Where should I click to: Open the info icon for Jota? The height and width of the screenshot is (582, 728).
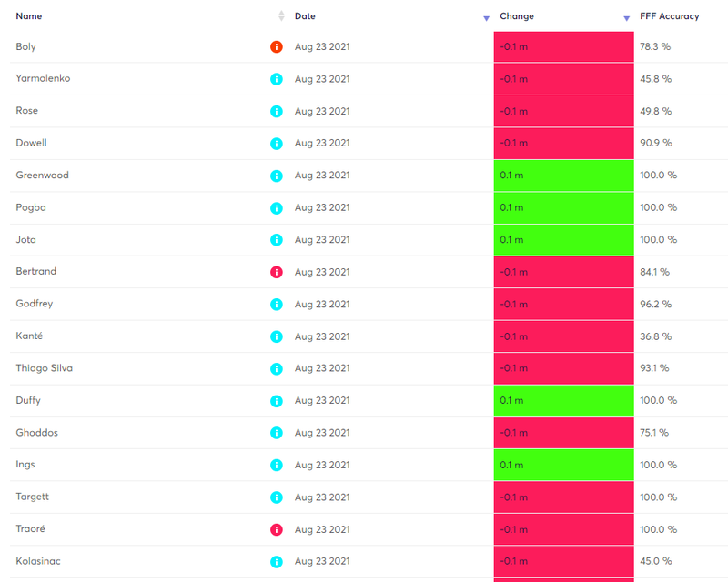277,240
